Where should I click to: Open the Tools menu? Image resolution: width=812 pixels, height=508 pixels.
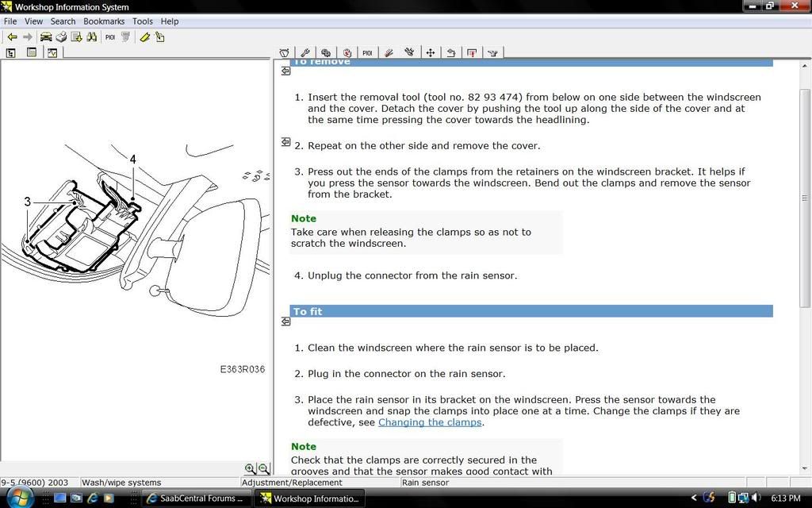click(x=143, y=21)
